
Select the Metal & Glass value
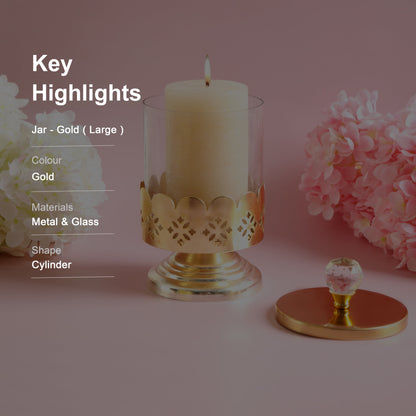65,222
